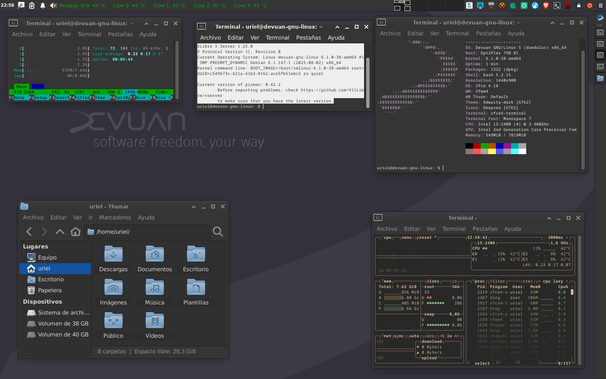This screenshot has width=606, height=379.
Task: Roll up the neofetch terminal with the shade arrow
Action: click(x=552, y=23)
